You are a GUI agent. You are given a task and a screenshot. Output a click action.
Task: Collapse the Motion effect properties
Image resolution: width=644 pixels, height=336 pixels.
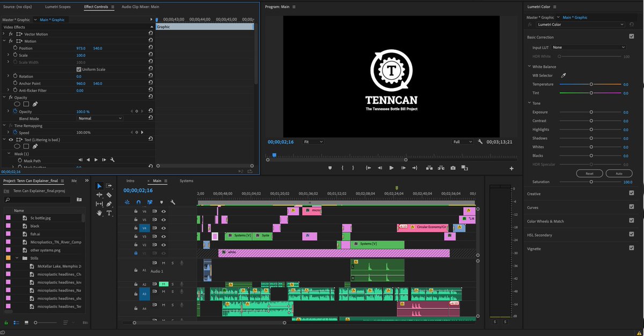click(x=4, y=41)
